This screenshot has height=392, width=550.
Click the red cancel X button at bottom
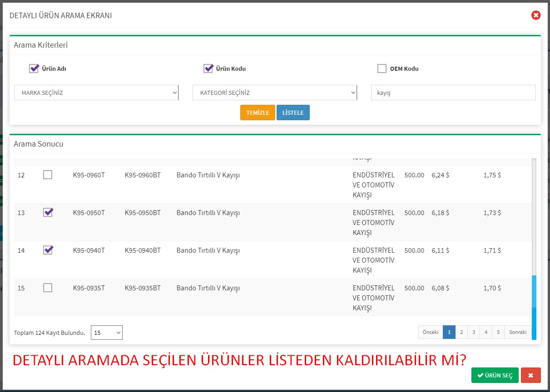pyautogui.click(x=530, y=375)
